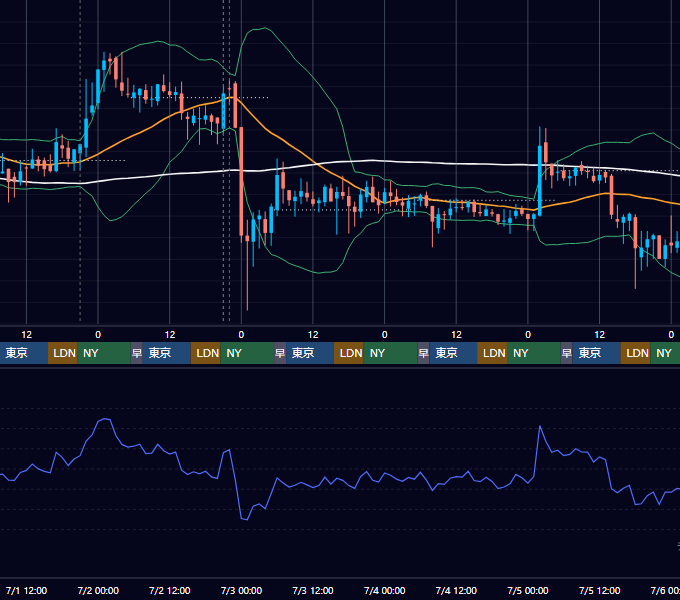Screen dimensions: 680x600
Task: Select the 東京 session block on 7/5
Action: 597,353
